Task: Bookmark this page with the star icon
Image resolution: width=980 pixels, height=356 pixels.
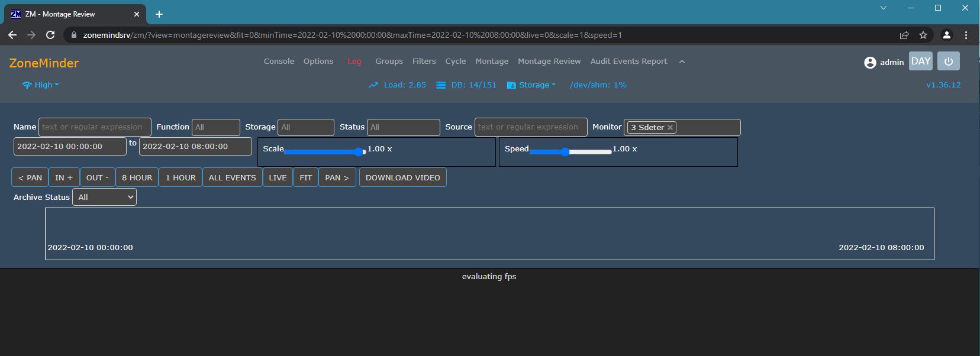Action: coord(923,35)
